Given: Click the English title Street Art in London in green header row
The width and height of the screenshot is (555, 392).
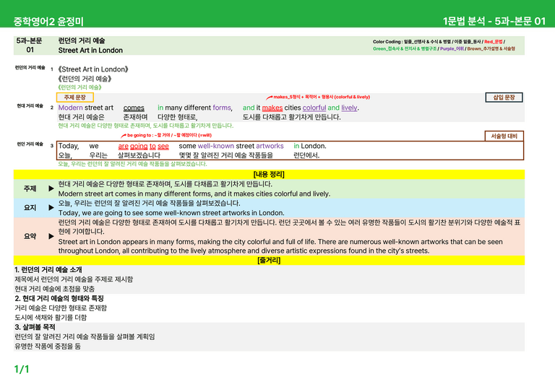Looking at the screenshot, I should (90, 51).
